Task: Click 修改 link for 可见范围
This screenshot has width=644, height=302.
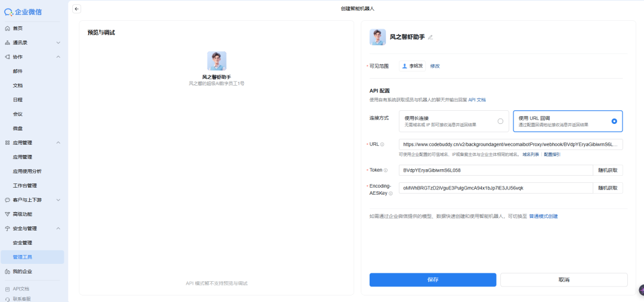Action: point(435,66)
